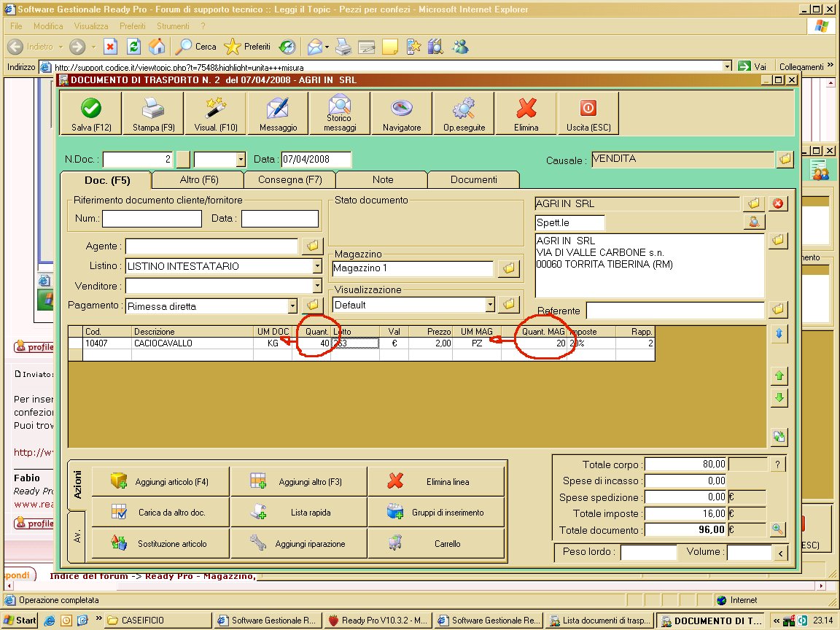Expand the Listino dropdown

tap(316, 267)
